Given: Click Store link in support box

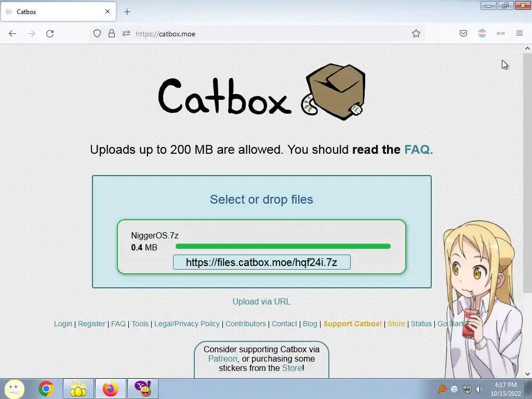Looking at the screenshot, I should click(292, 368).
